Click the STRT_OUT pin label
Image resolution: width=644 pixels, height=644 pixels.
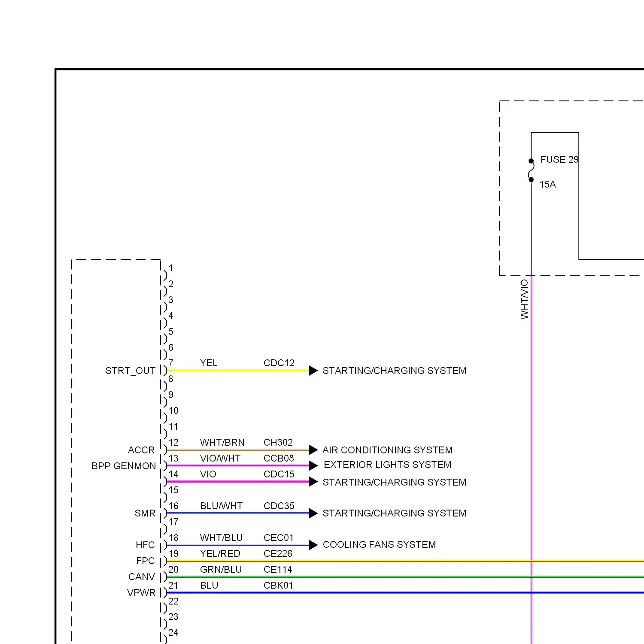click(x=130, y=371)
